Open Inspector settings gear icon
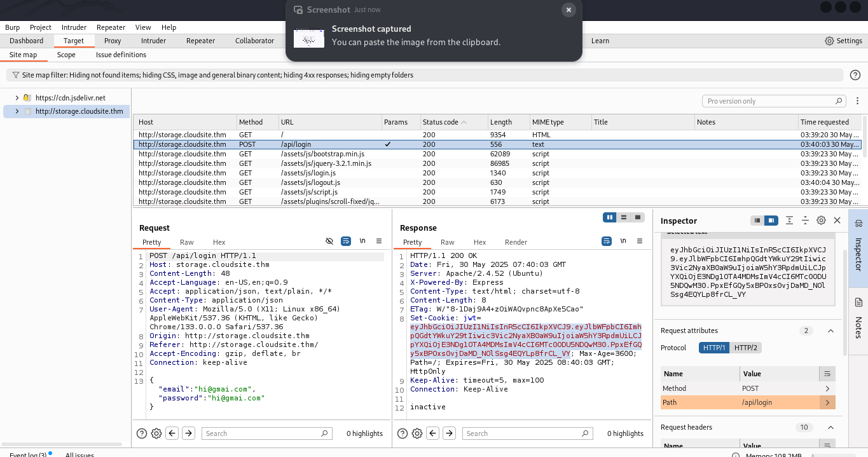Screen dimensions: 868x457 coord(821,221)
